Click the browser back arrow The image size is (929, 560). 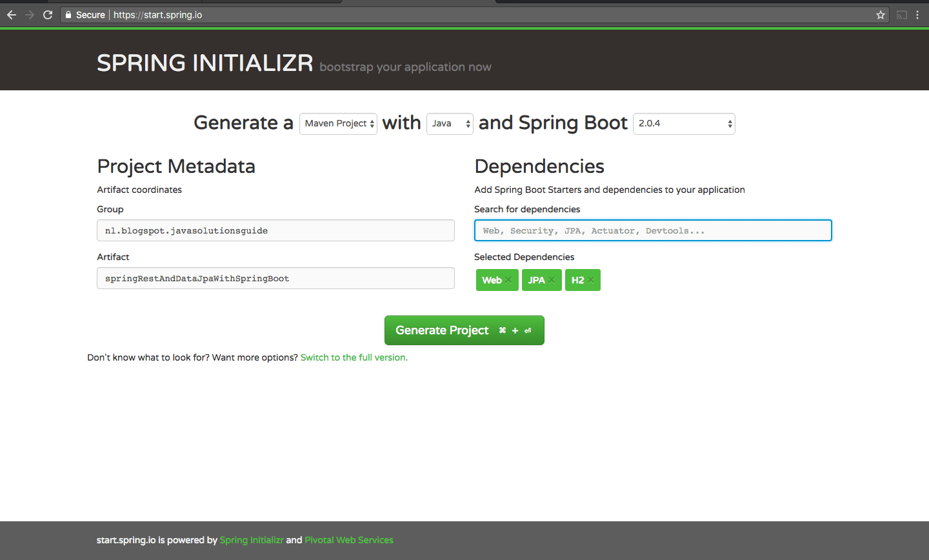click(x=12, y=15)
